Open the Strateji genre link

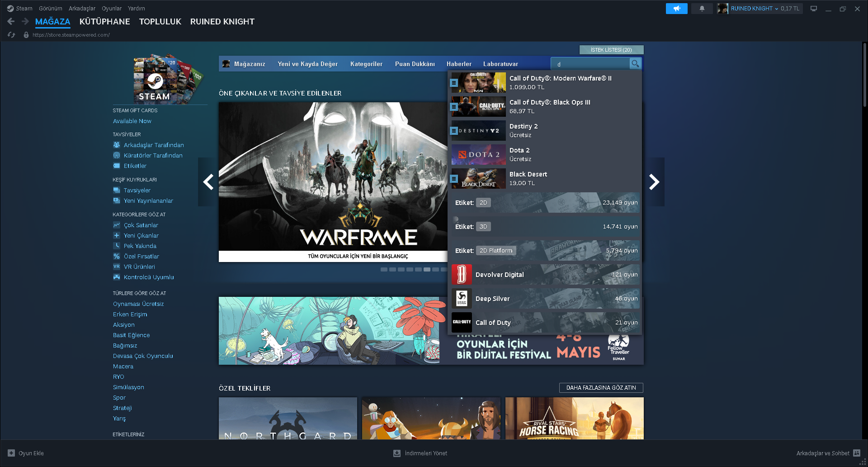click(123, 408)
